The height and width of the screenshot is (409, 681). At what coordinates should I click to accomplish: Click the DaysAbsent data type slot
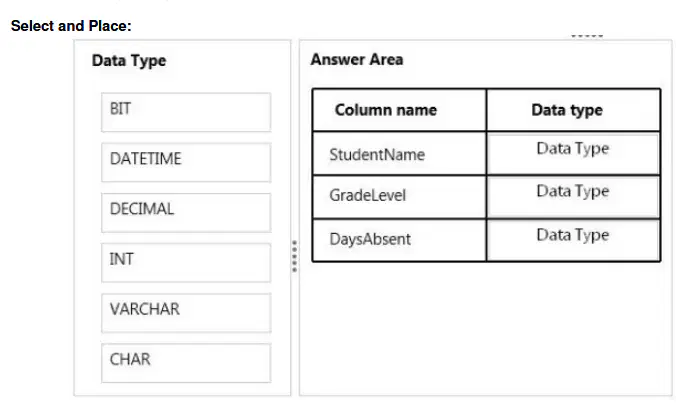tap(573, 241)
